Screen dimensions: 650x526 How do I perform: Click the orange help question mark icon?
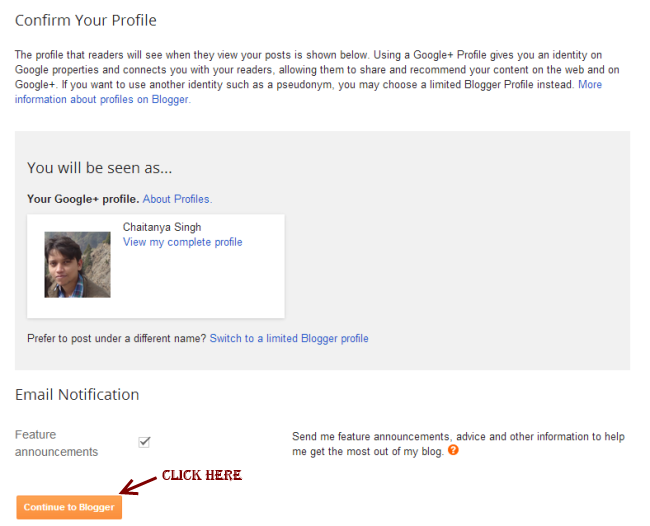click(454, 450)
